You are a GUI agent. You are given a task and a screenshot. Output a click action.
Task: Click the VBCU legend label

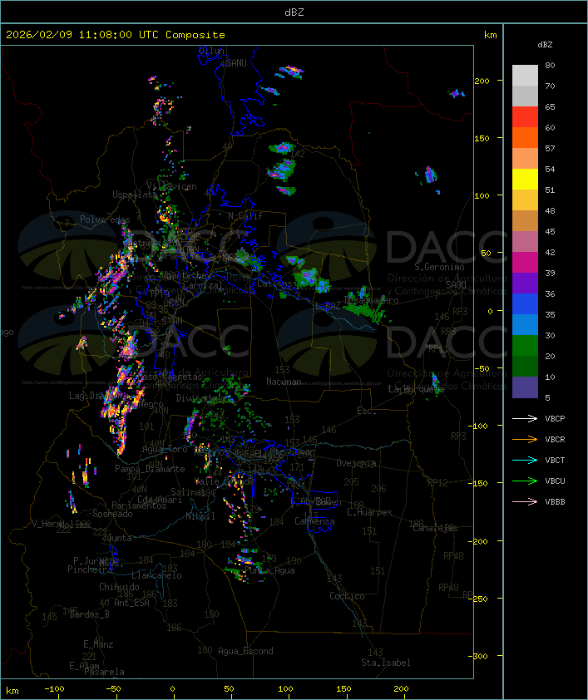point(555,481)
